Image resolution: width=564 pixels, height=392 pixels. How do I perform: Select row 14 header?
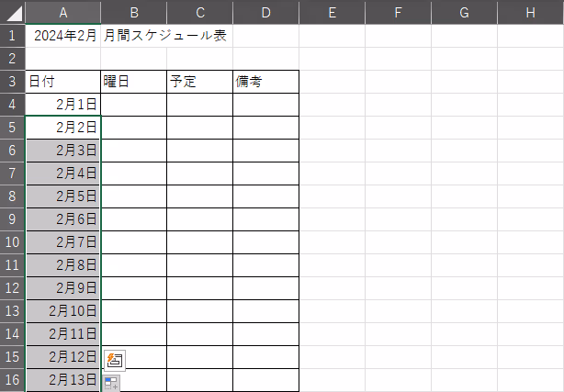12,334
